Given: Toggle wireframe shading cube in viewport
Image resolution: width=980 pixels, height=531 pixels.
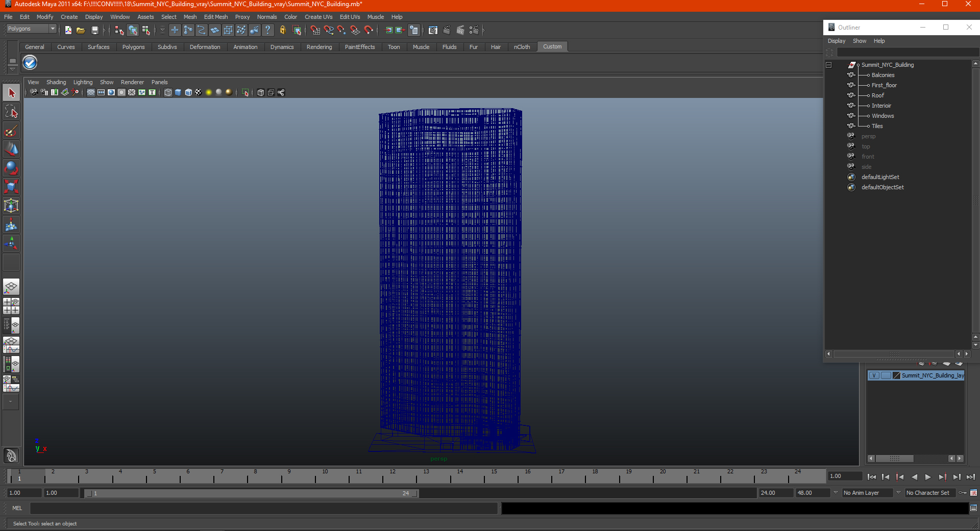Looking at the screenshot, I should point(168,92).
